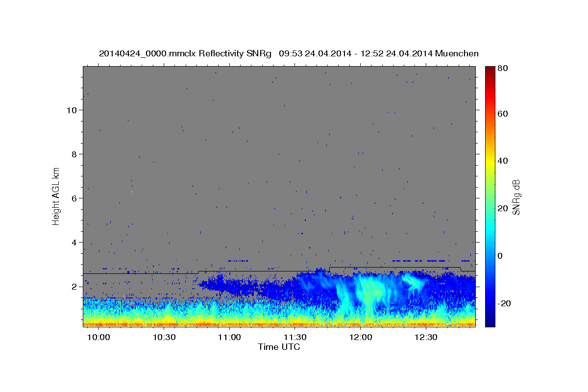The height and width of the screenshot is (392, 588).
Task: Click the plot title starting 20140424_0000.mmclx
Action: point(289,53)
